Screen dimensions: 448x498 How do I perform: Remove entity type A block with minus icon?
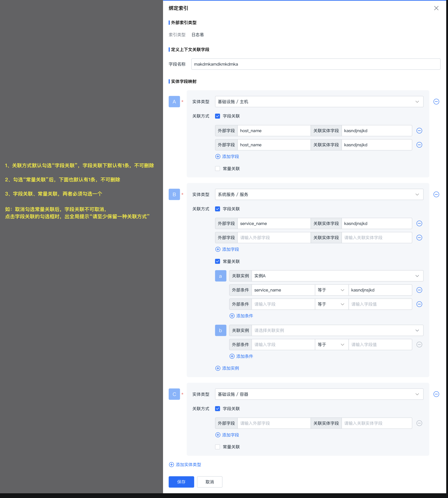(x=436, y=102)
